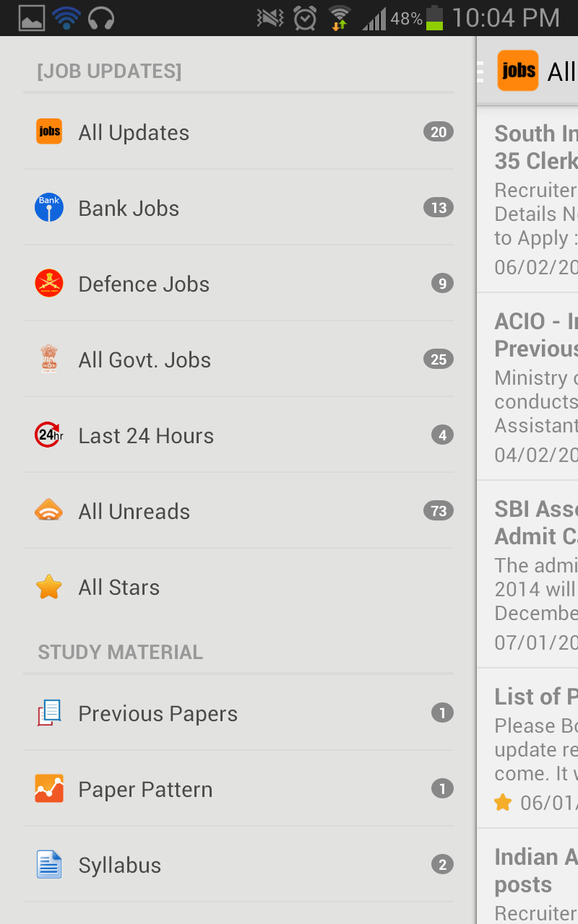
Task: Toggle star on the List of P post
Action: (x=503, y=802)
